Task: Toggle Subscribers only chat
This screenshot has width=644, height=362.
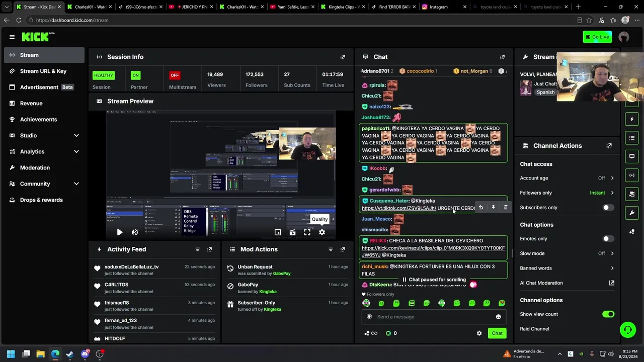Action: tap(608, 208)
